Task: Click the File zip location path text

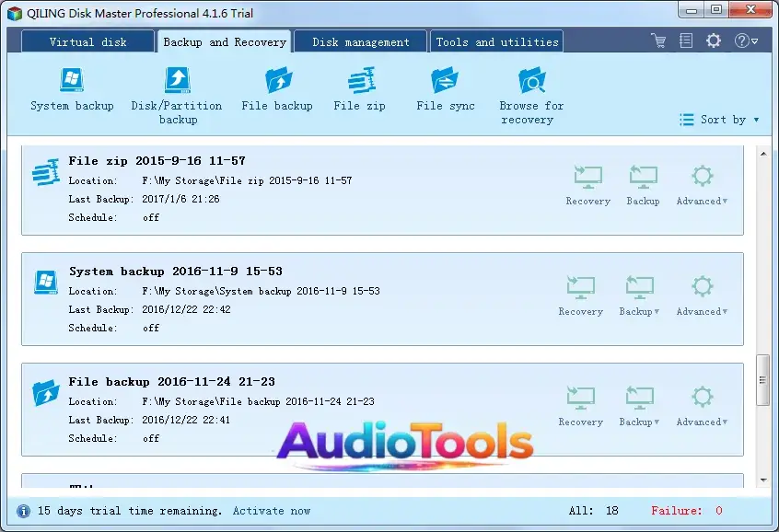Action: pos(247,180)
